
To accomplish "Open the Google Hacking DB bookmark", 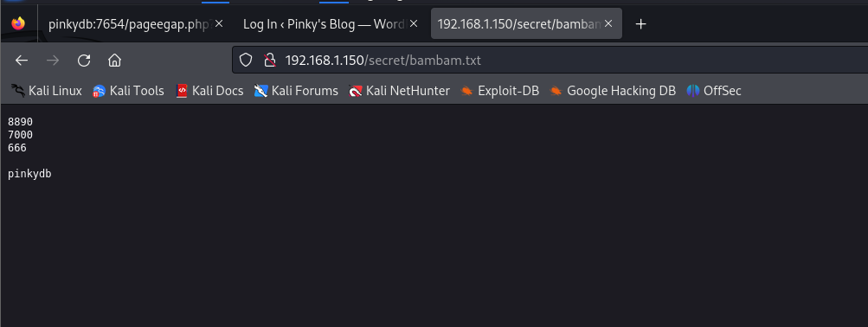I will (x=613, y=91).
